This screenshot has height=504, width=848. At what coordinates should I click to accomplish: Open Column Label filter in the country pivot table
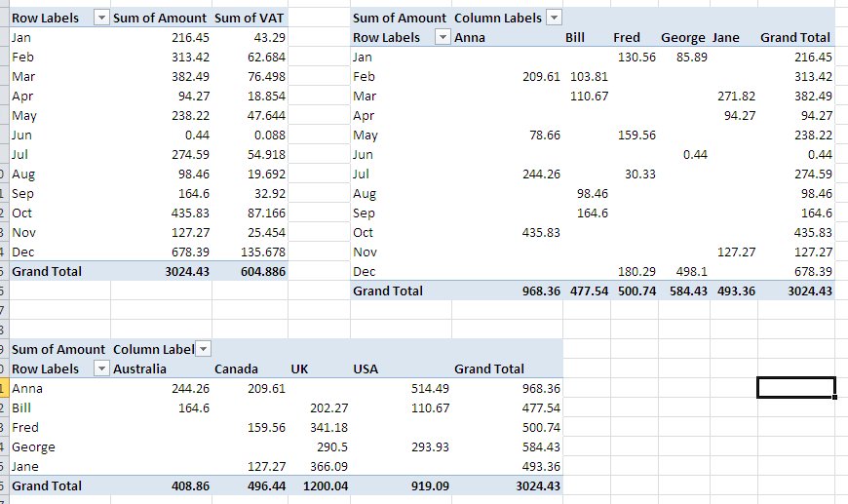coord(204,350)
